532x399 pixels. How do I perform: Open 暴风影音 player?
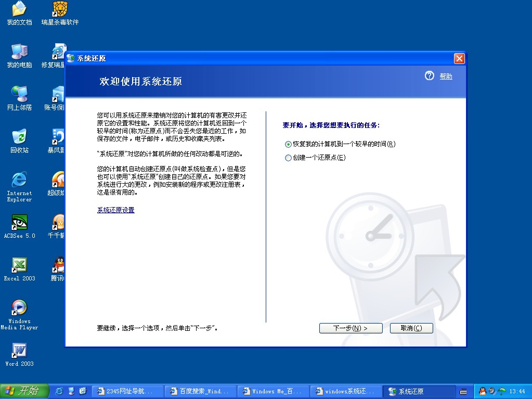57,137
